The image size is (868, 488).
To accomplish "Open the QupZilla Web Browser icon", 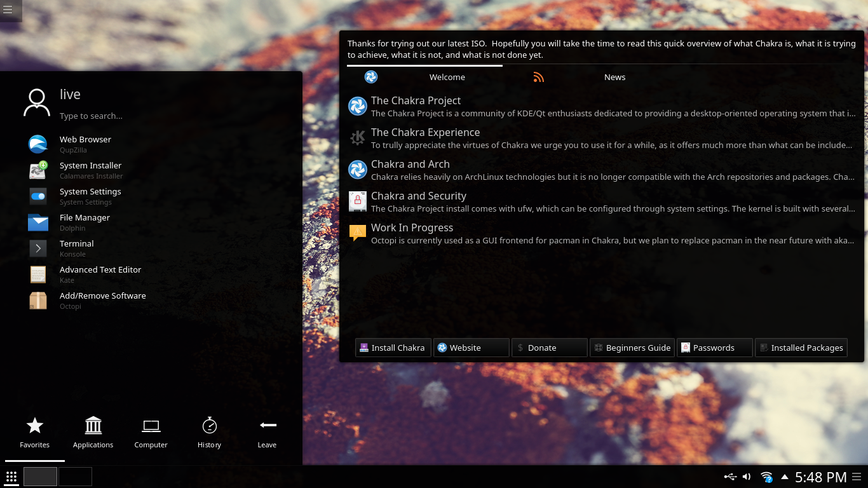I will pos(38,144).
